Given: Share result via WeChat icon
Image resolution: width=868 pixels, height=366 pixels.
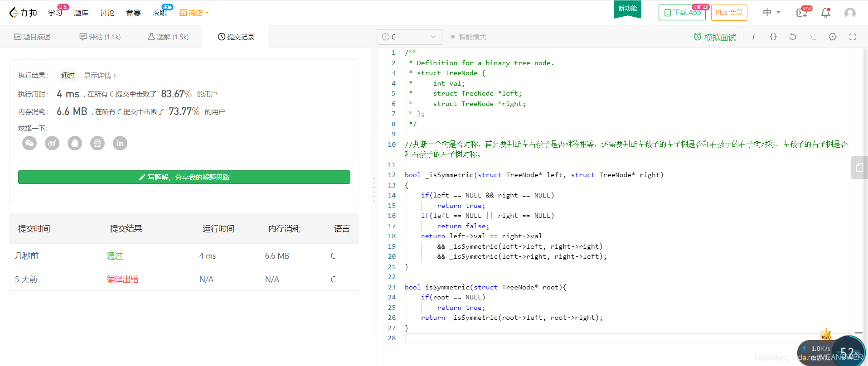Looking at the screenshot, I should tap(29, 144).
